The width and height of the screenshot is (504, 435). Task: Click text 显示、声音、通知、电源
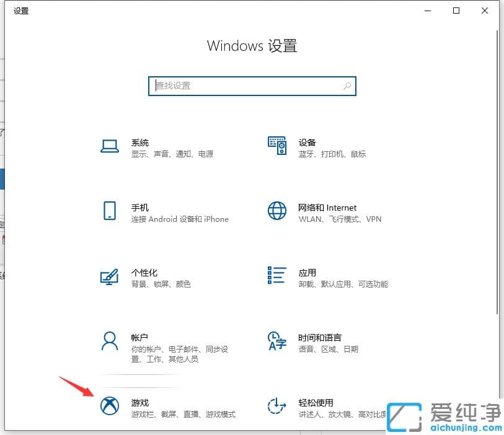click(x=172, y=154)
